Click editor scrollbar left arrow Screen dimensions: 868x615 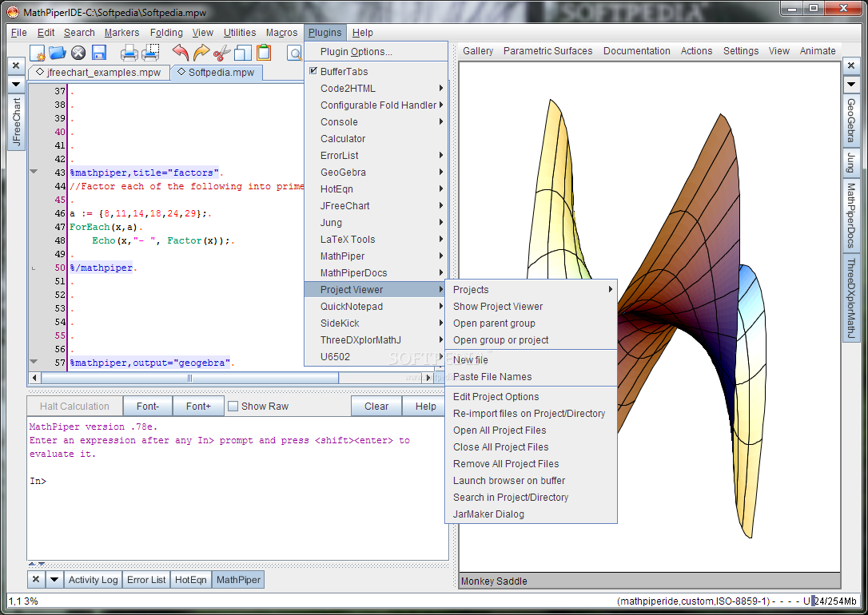click(x=35, y=378)
